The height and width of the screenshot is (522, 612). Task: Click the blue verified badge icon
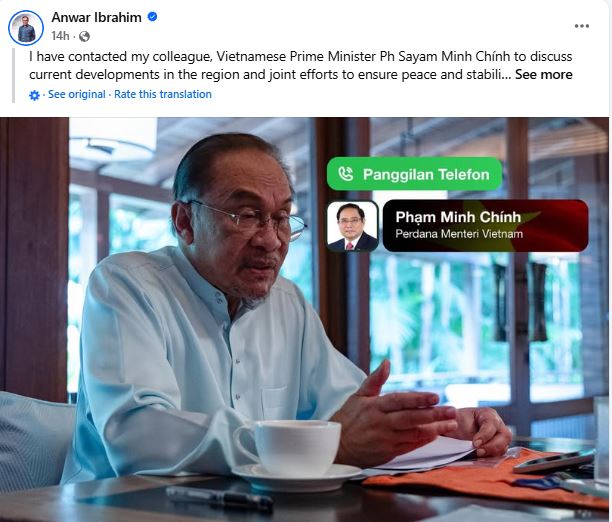[153, 17]
